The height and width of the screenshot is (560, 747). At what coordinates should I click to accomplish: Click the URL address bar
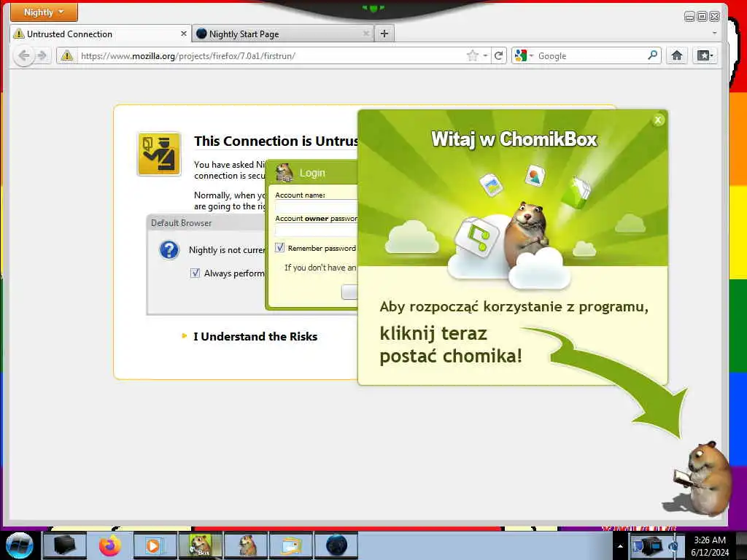tap(271, 55)
